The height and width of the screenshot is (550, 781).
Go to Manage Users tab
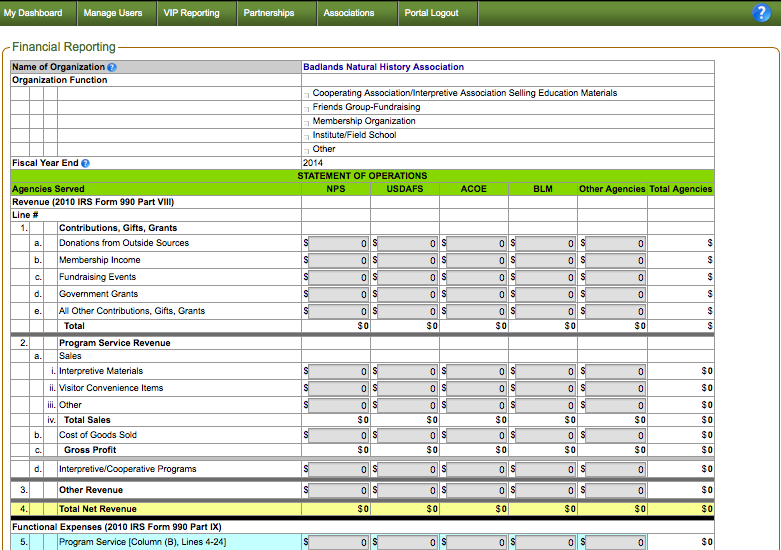tap(112, 13)
